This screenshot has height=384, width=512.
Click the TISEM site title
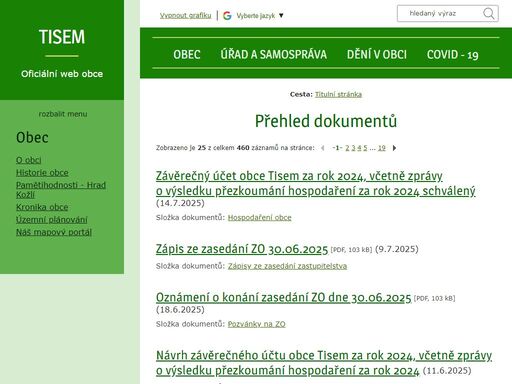(x=62, y=37)
